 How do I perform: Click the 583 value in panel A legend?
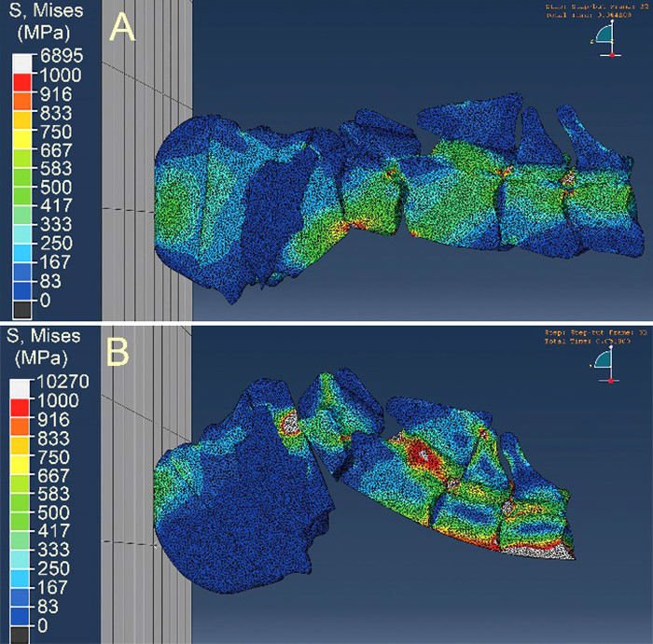[56, 169]
